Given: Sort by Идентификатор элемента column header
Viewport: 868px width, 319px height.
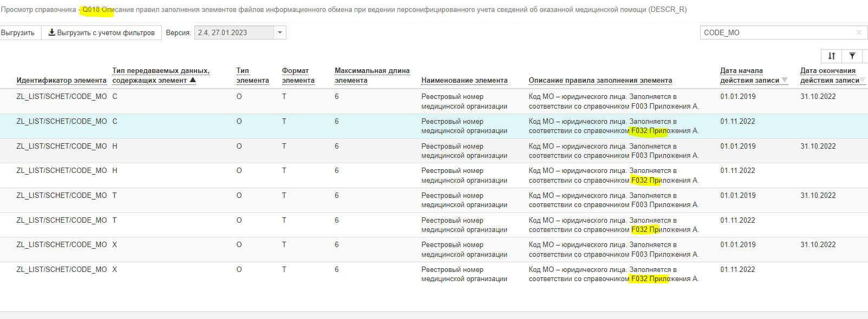Looking at the screenshot, I should coord(61,81).
